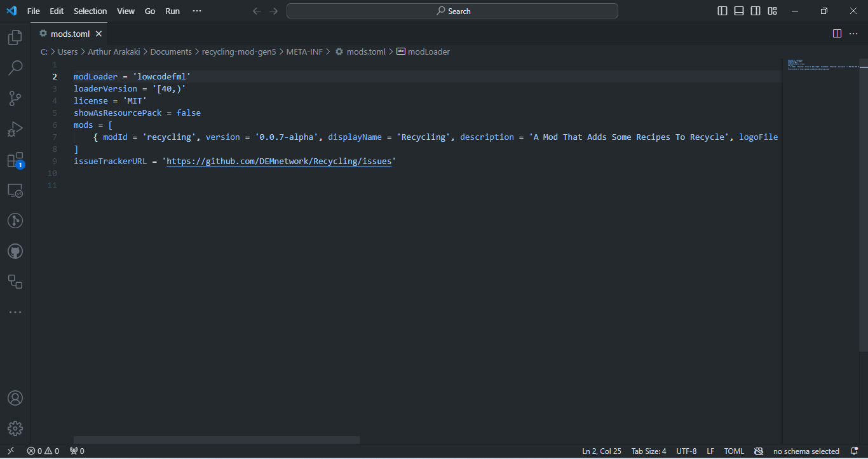Click the META-INF breadcrumb segment
Viewport: 868px width, 459px height.
304,52
